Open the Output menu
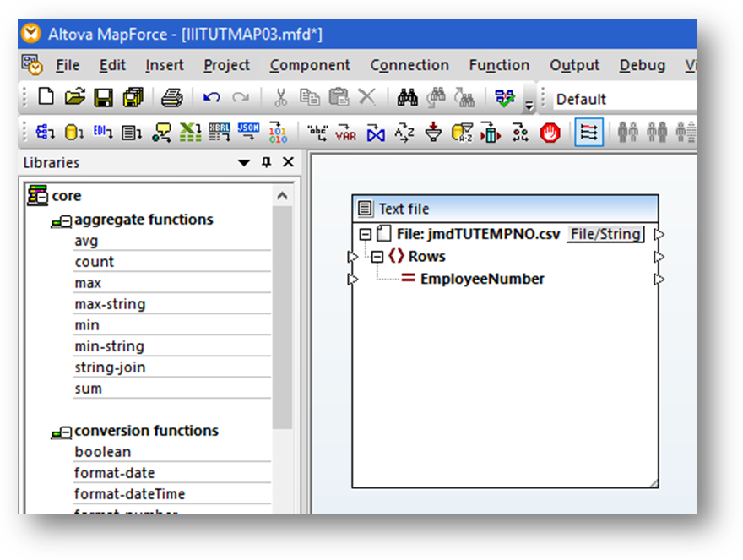This screenshot has height=560, width=743. click(574, 65)
